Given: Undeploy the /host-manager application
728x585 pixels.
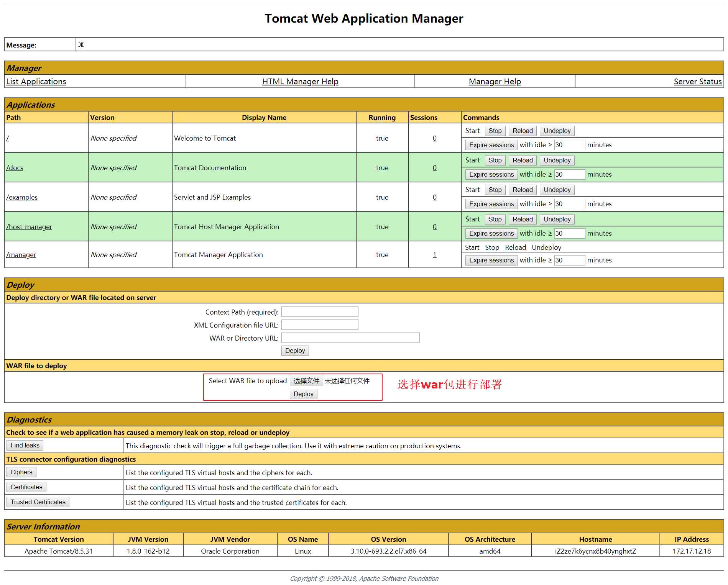Looking at the screenshot, I should click(557, 219).
